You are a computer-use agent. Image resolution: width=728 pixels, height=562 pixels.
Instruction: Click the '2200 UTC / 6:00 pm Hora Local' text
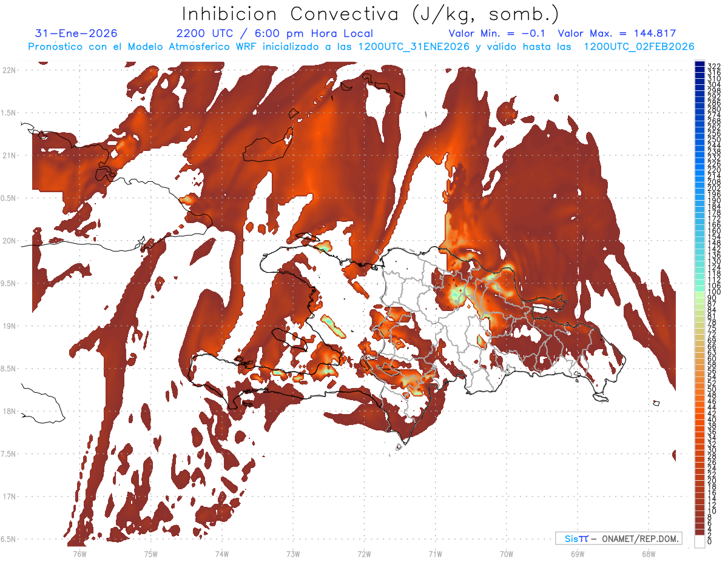pos(274,33)
